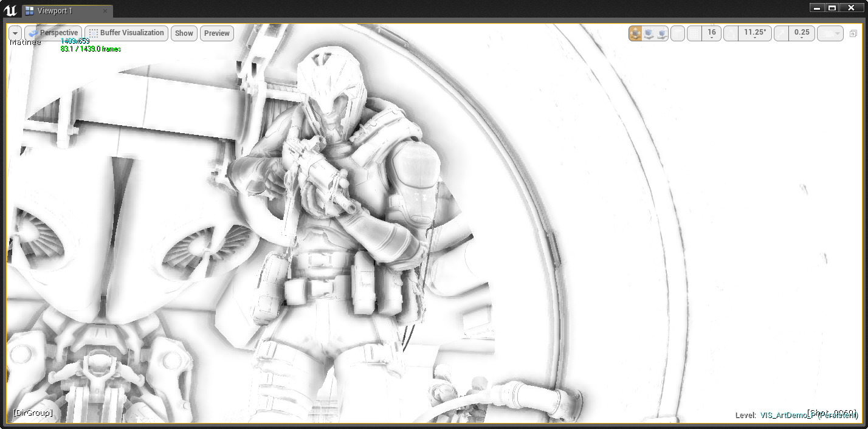This screenshot has width=868, height=429.
Task: Expand the viewport options arrow menu
Action: click(15, 33)
